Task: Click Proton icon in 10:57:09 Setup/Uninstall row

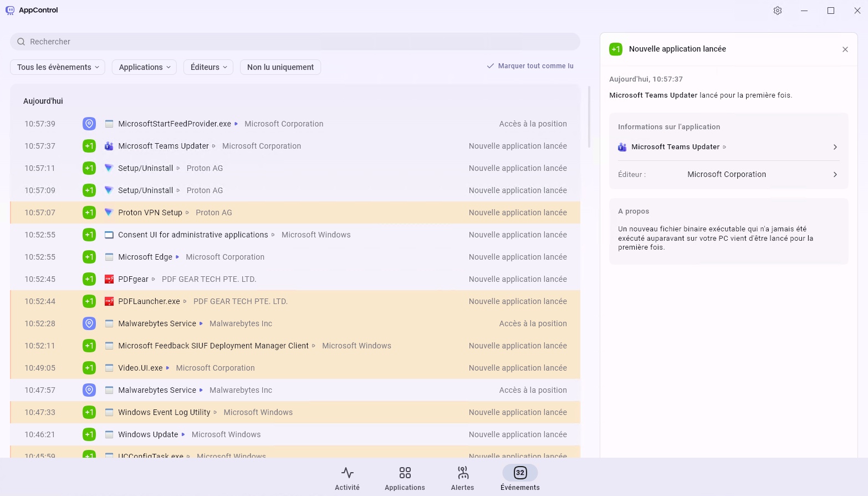Action: (x=109, y=190)
